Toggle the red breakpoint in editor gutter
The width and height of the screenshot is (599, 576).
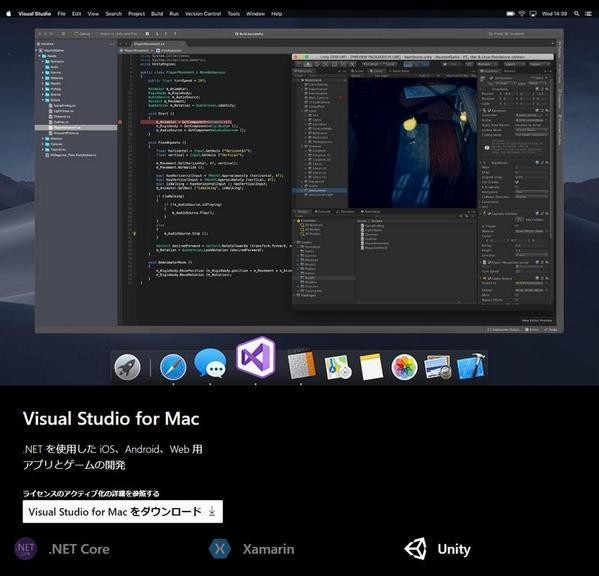coord(120,122)
